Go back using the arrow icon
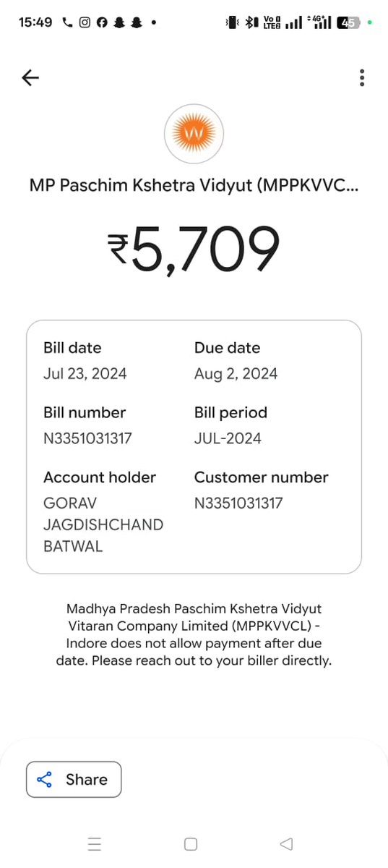388x868 pixels. pos(30,77)
